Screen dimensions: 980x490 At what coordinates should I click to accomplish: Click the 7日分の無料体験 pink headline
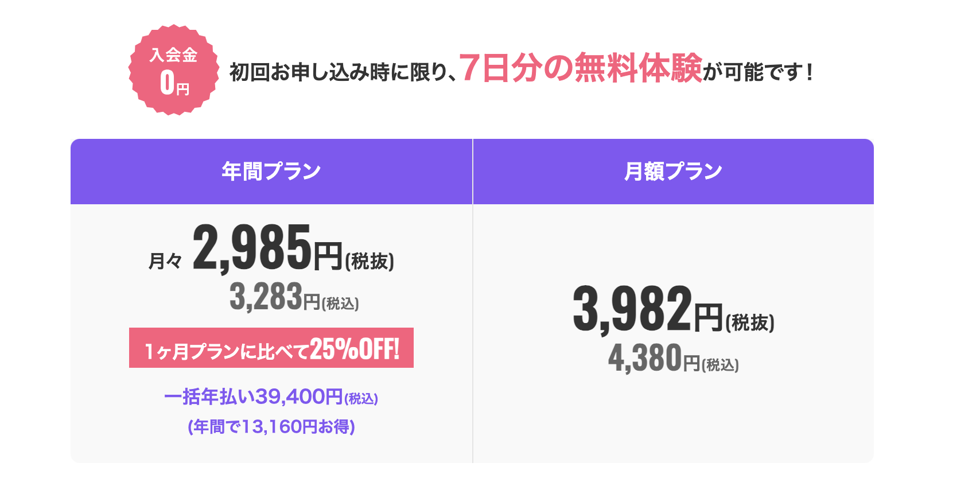pos(580,68)
